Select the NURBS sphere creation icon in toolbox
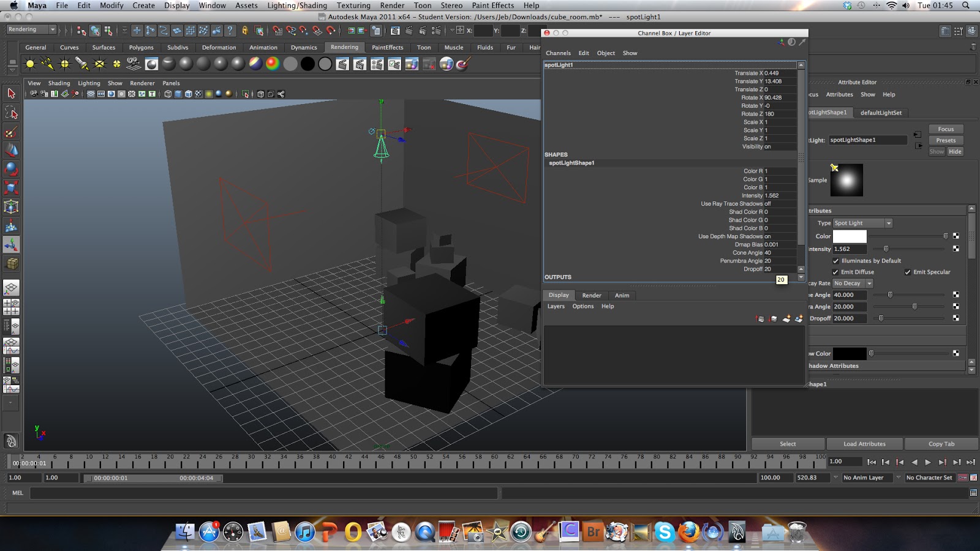Screen dimensions: 980x551 pos(11,168)
